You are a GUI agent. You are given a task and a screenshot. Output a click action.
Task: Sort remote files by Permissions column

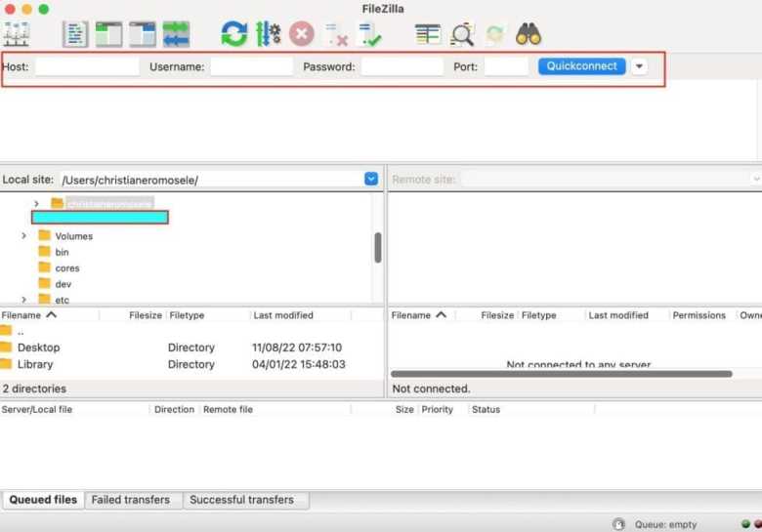point(698,315)
